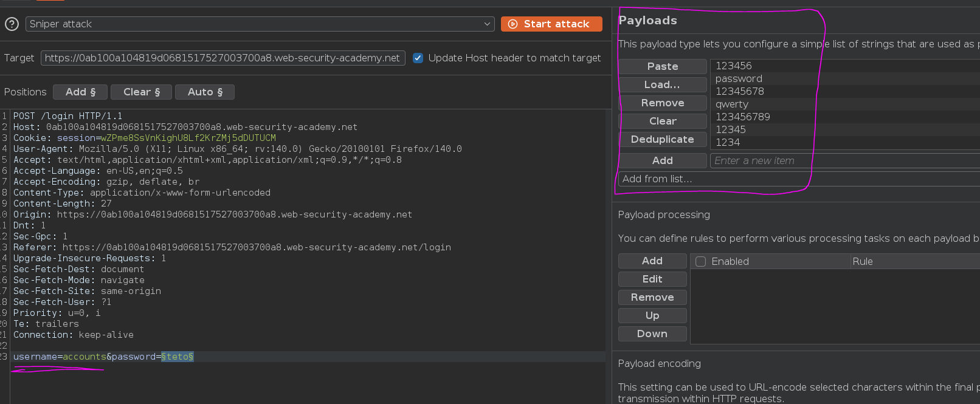Click the Auto § positions button

coord(205,92)
